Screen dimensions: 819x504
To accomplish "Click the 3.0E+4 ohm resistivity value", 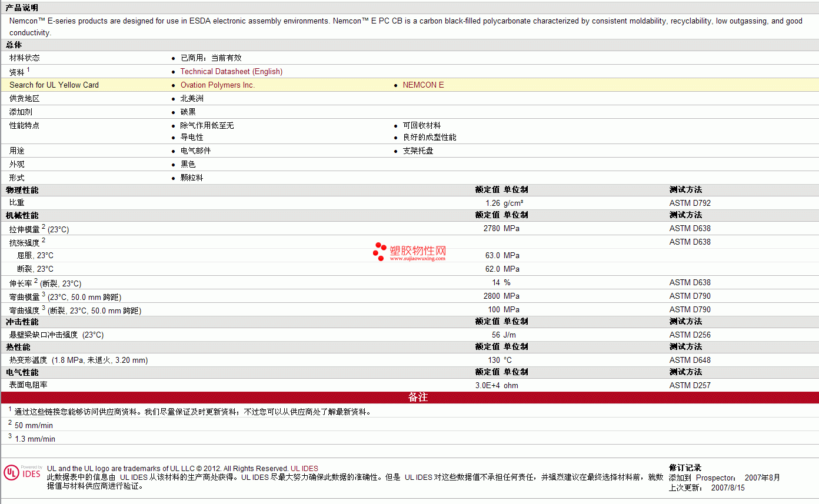I will 497,385.
